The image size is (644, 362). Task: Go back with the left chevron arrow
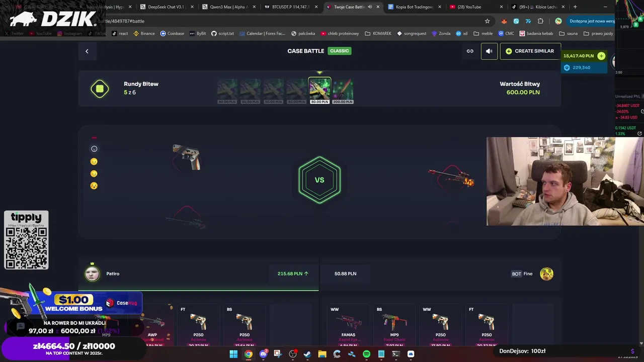87,51
